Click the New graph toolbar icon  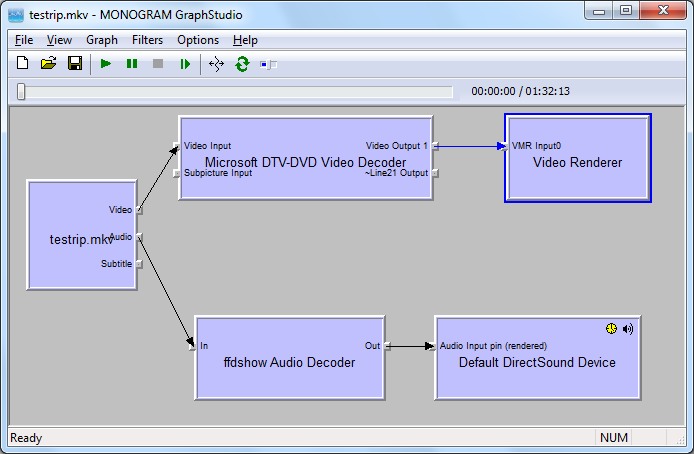point(22,64)
